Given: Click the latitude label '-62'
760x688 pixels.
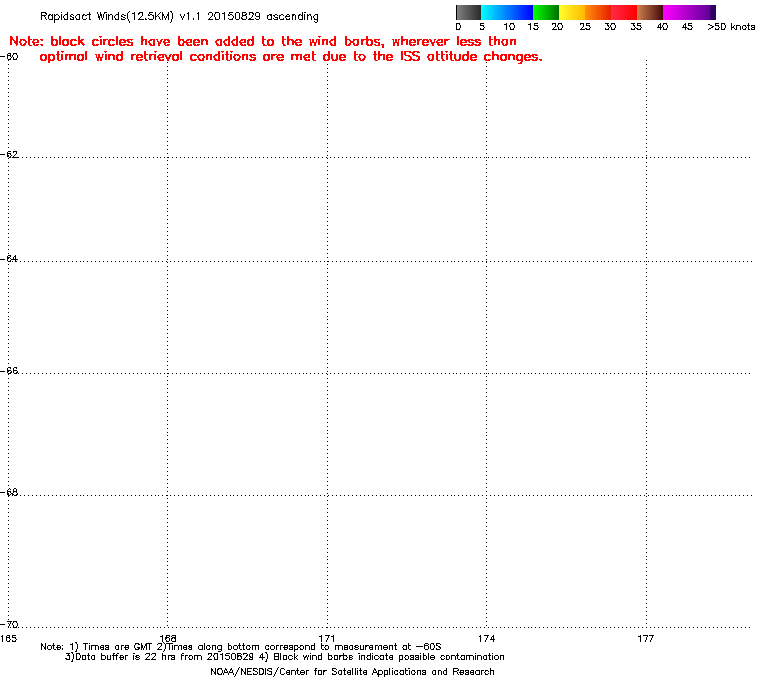Looking at the screenshot, I should pos(9,154).
